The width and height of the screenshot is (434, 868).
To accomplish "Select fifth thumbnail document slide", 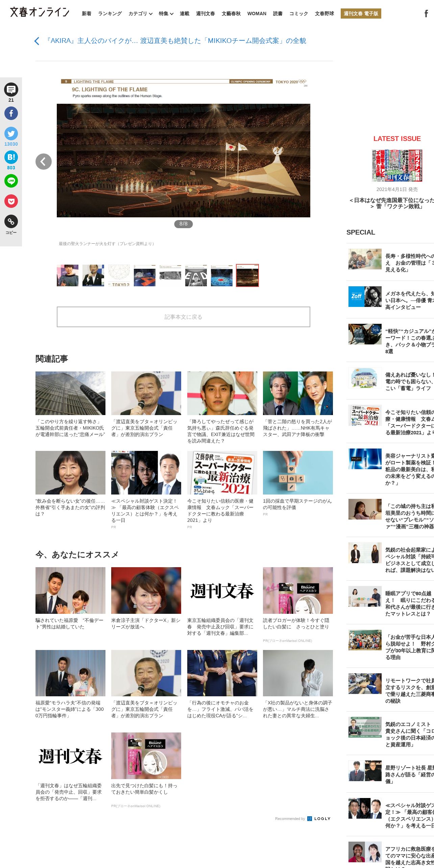I will [170, 275].
